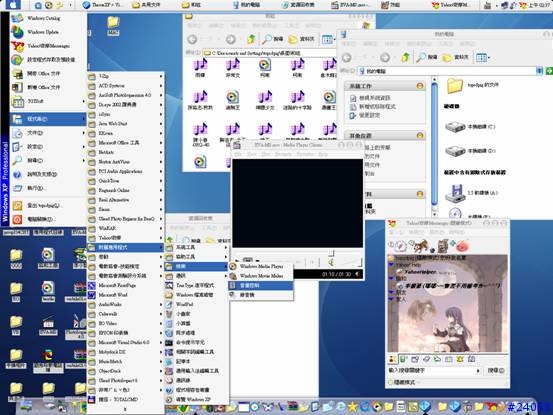The height and width of the screenshot is (415, 553).
Task: Click 資料夾 button in My Computer toolbar
Action: click(456, 57)
